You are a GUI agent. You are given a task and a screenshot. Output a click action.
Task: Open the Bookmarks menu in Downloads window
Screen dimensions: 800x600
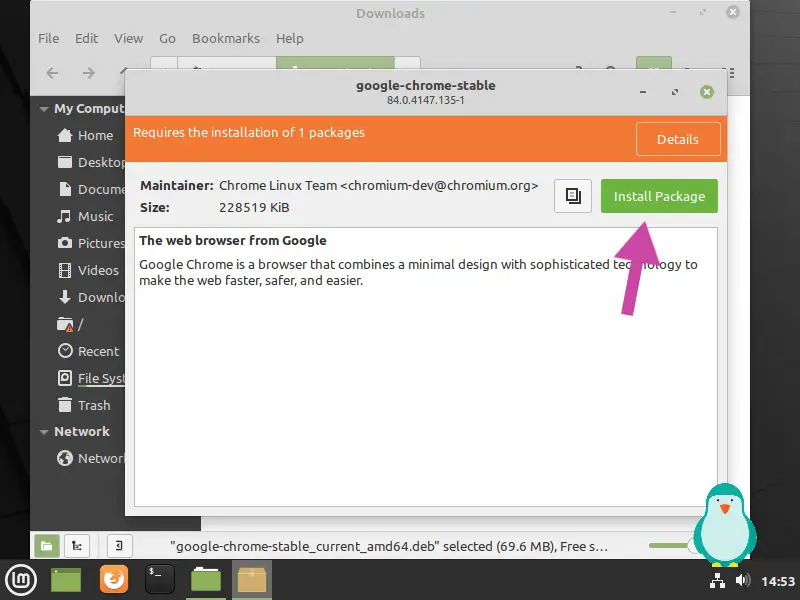point(226,38)
